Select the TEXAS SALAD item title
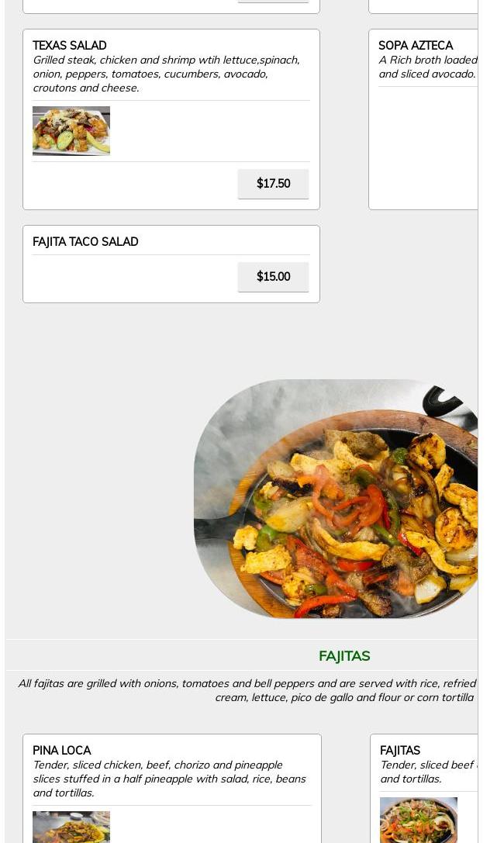Image resolution: width=504 pixels, height=843 pixels. (x=69, y=46)
